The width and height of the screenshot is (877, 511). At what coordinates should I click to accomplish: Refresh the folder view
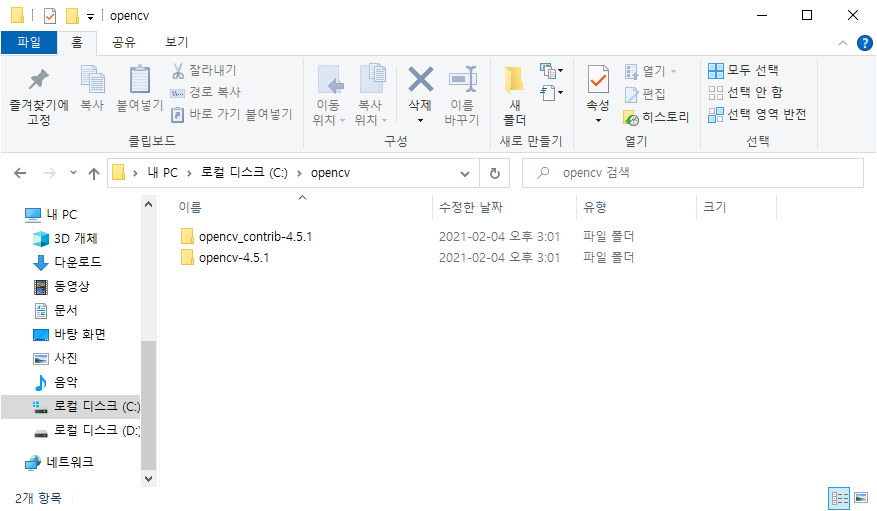click(x=494, y=173)
